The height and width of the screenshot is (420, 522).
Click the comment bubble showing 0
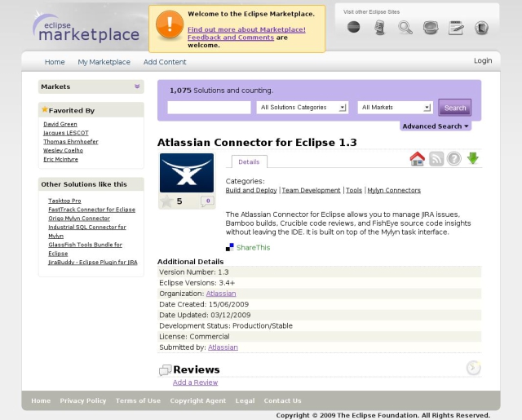pyautogui.click(x=207, y=201)
